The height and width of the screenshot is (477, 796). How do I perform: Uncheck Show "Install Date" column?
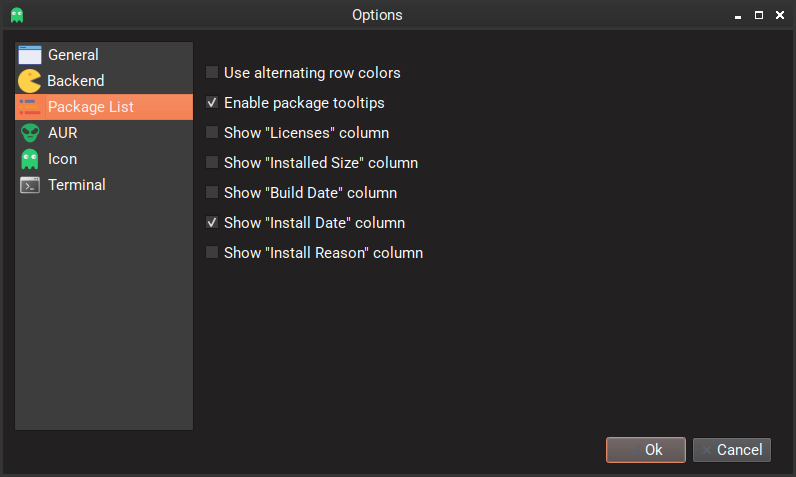pos(212,223)
